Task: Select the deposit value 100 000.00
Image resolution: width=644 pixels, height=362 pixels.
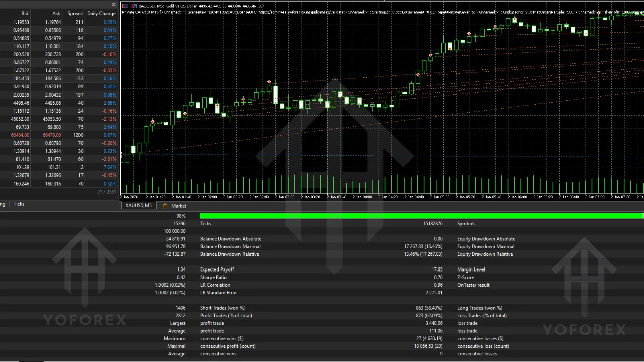Action: pos(174,231)
